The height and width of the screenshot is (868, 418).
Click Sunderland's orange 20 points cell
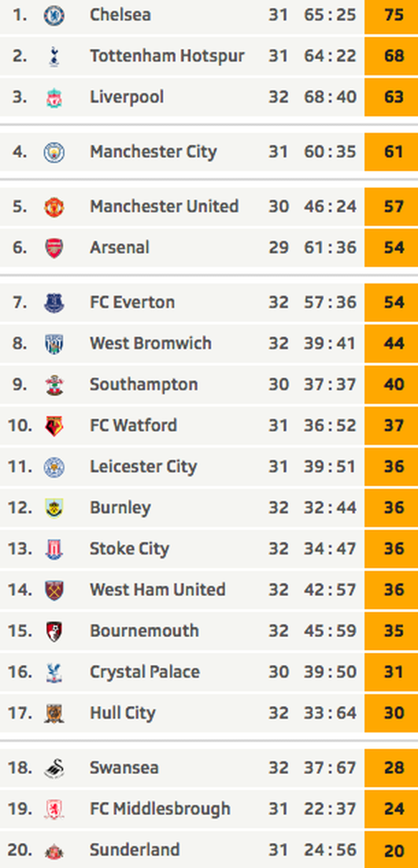coord(391,850)
